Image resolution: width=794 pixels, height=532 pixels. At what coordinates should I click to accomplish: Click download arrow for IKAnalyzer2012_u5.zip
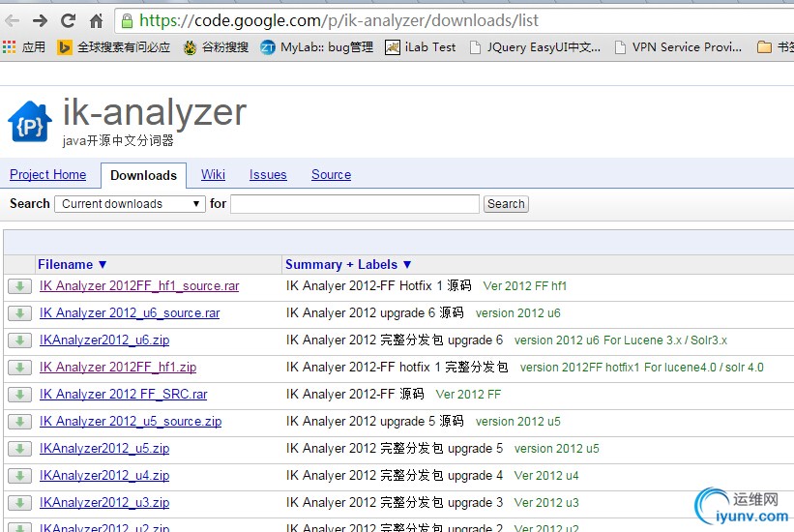[19, 449]
